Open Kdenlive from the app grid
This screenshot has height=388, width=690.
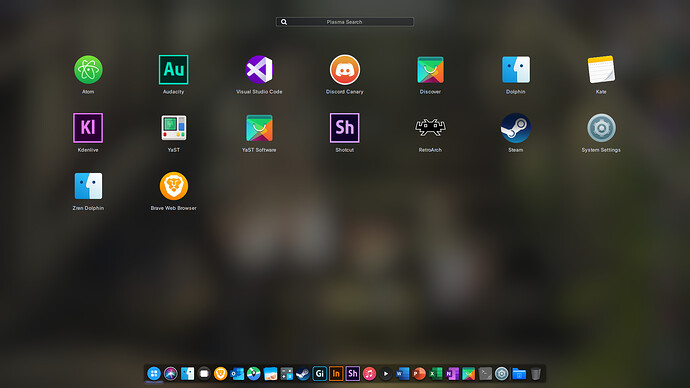click(x=88, y=128)
